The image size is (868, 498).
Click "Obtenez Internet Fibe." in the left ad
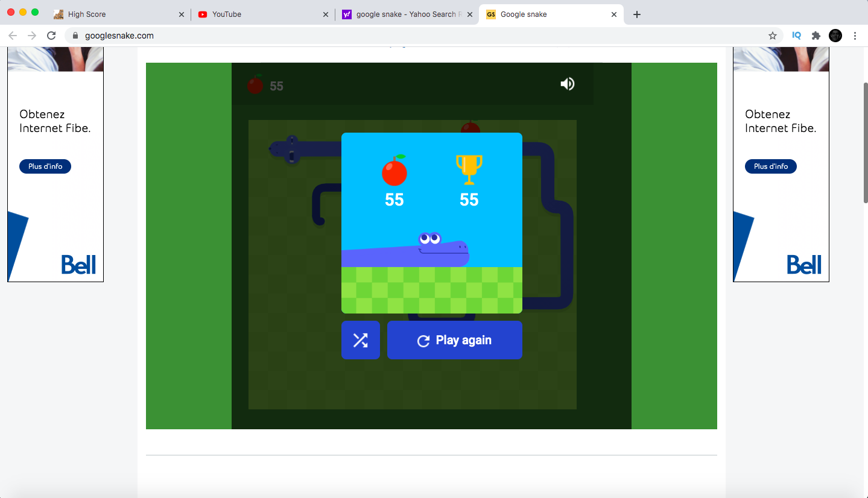(x=55, y=121)
